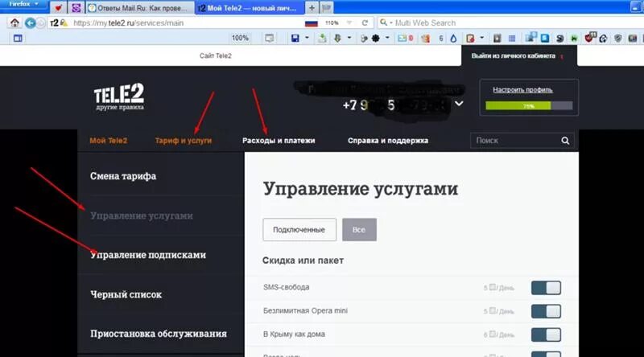
Task: Click the magnifier icon in Multi Web Search box
Action: 383,23
